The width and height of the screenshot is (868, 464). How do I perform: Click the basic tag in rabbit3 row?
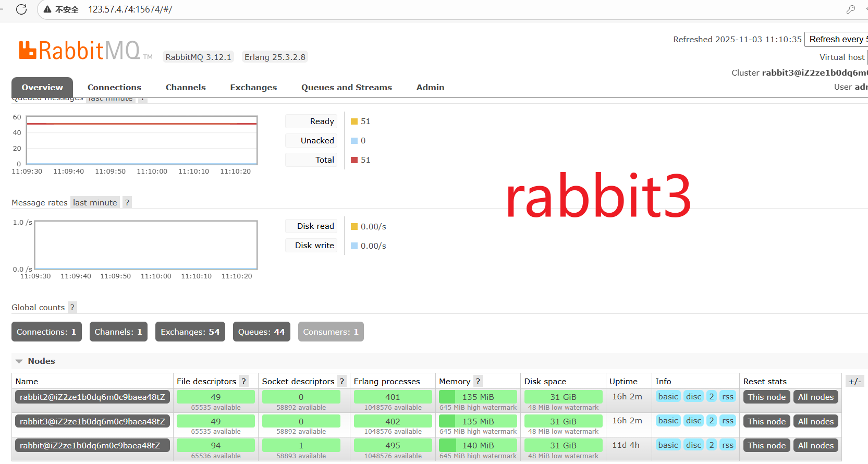[x=668, y=420]
